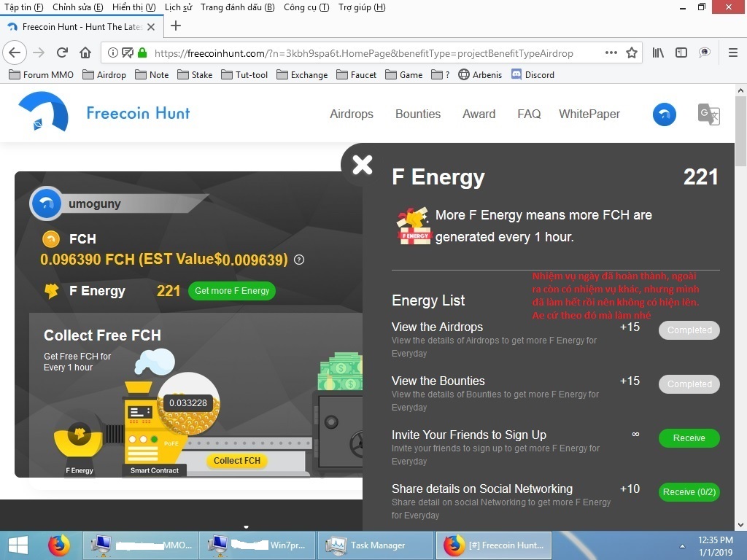Screen dimensions: 747x560
Task: Open the question mark bookmark folder
Action: (x=440, y=75)
